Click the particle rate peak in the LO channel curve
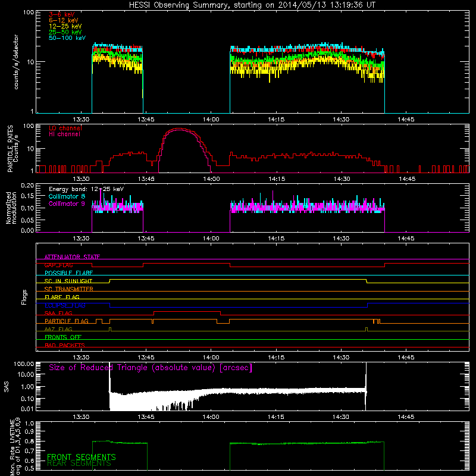Image resolution: width=476 pixels, height=476 pixels. [x=179, y=129]
